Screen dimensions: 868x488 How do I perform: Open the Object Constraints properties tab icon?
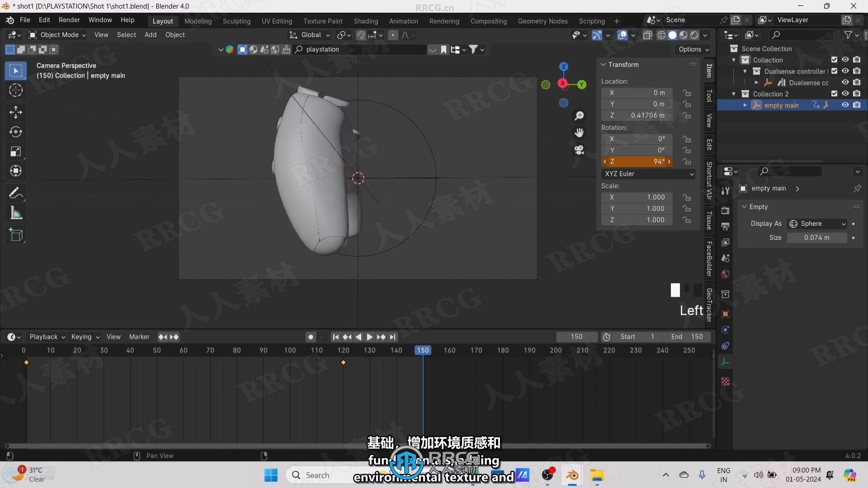tap(725, 346)
